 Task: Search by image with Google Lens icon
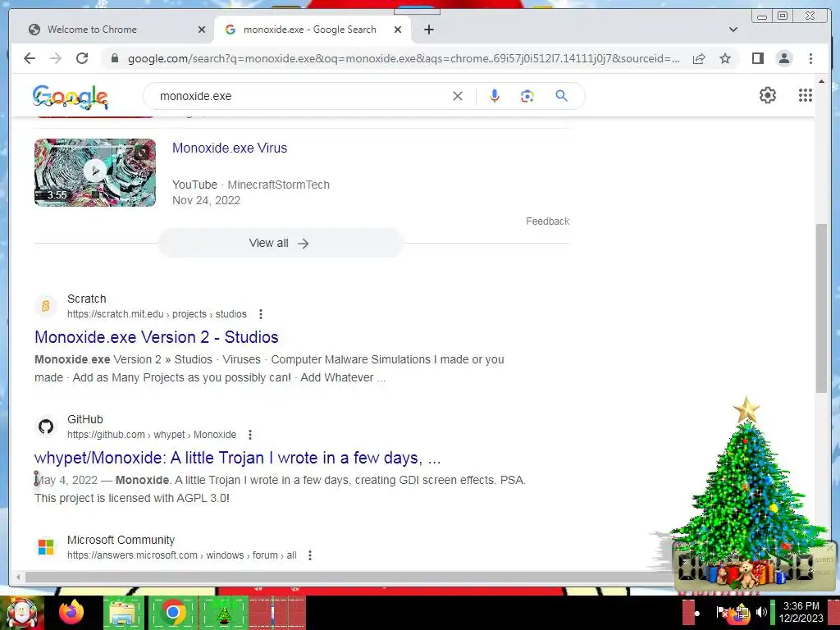point(527,96)
